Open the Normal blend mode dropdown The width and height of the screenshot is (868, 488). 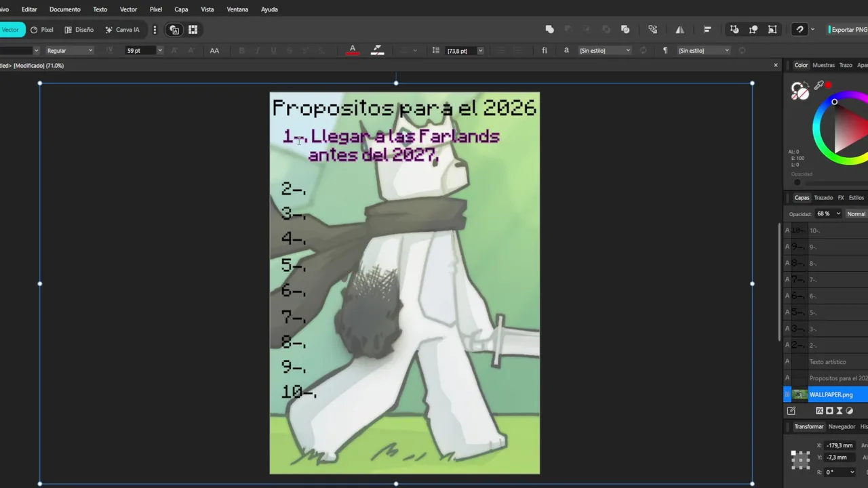point(856,214)
